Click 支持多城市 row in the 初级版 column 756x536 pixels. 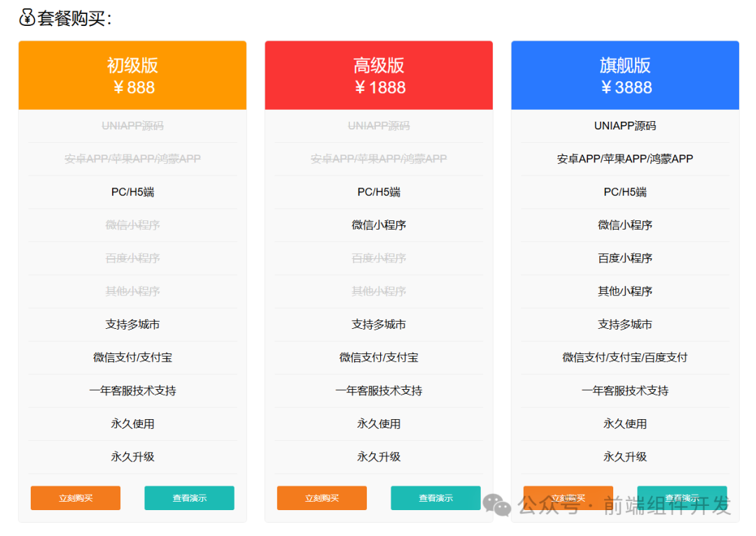[x=132, y=324]
